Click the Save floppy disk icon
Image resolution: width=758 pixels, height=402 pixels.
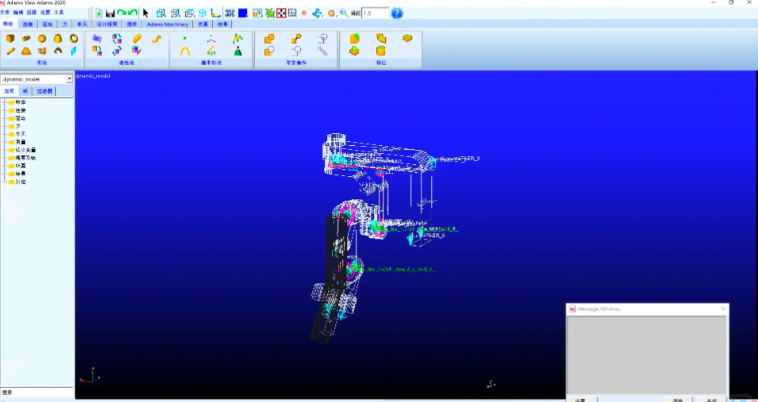[x=108, y=13]
